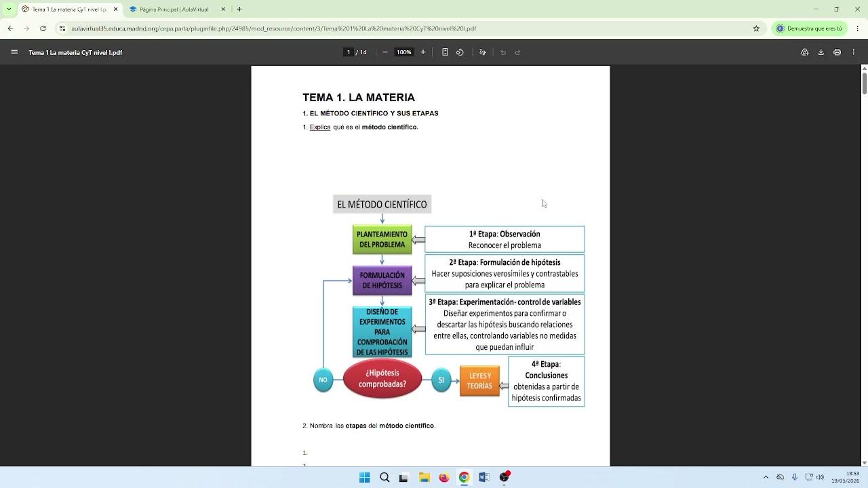The width and height of the screenshot is (868, 488).
Task: Click the PLANTEAMIENTO DEL PROBLEMA green box
Action: pyautogui.click(x=382, y=239)
